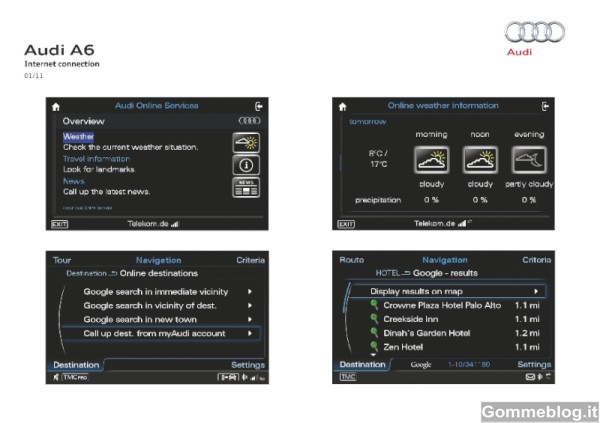The width and height of the screenshot is (600, 423).
Task: Click Bluetooth icon in Online destinations status bar
Action: 245,377
